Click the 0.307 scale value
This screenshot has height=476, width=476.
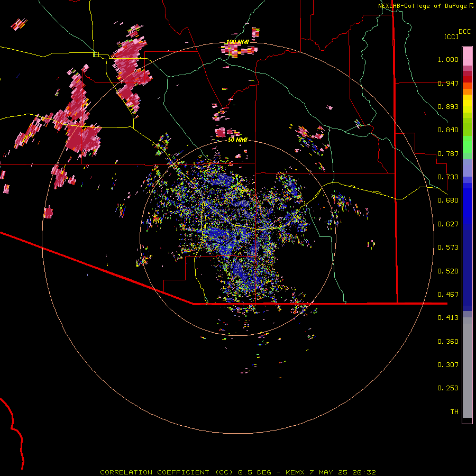point(448,365)
